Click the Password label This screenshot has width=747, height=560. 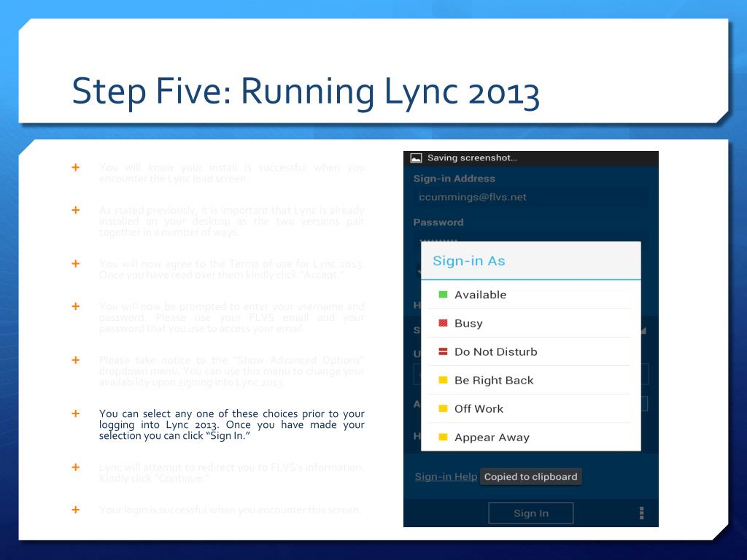point(438,222)
